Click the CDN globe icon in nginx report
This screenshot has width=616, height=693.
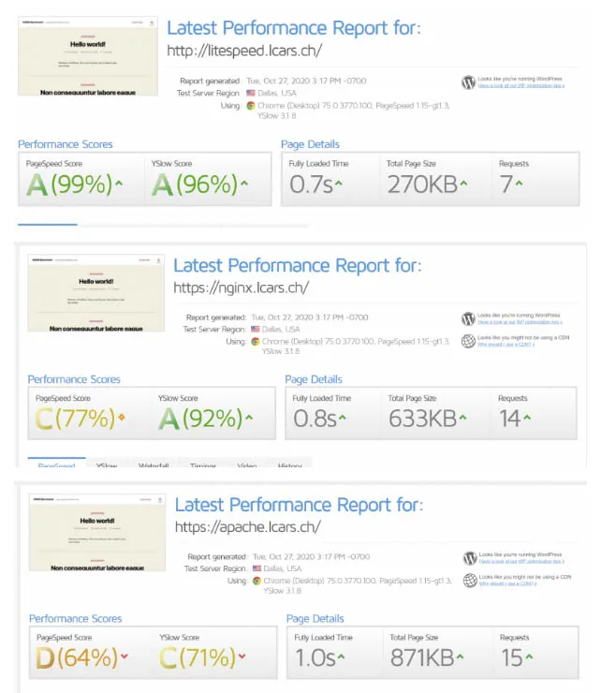point(468,341)
